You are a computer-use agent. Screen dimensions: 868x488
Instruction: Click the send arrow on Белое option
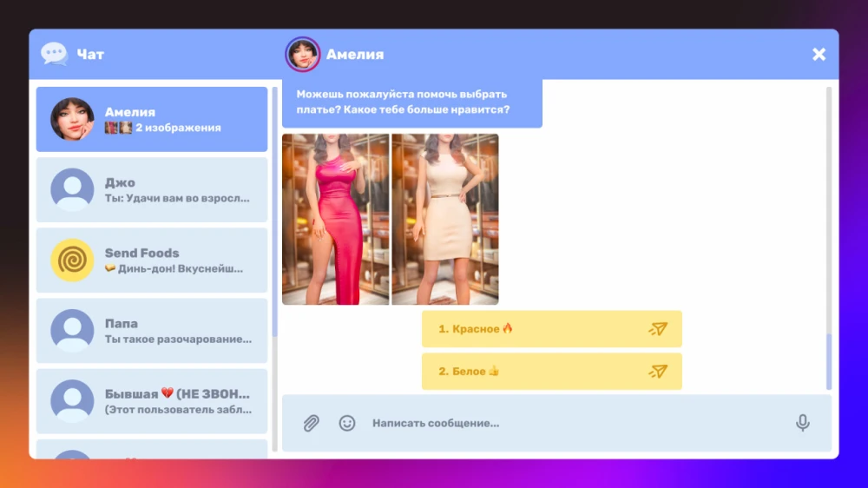click(x=658, y=371)
